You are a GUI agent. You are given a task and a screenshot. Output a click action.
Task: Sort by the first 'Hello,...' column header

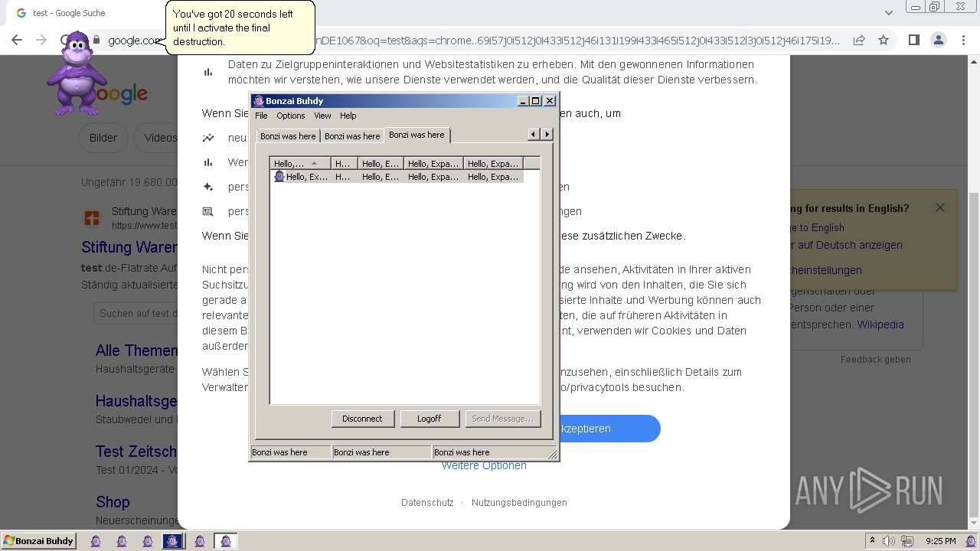click(299, 163)
